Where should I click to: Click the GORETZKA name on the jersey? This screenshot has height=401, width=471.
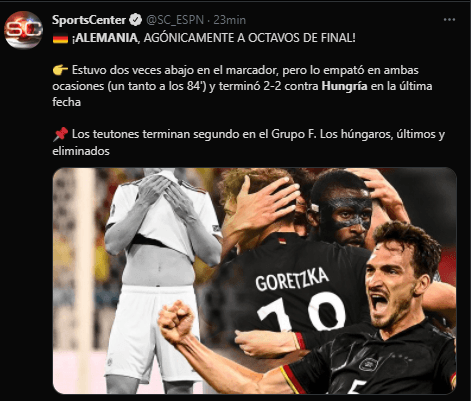[292, 279]
